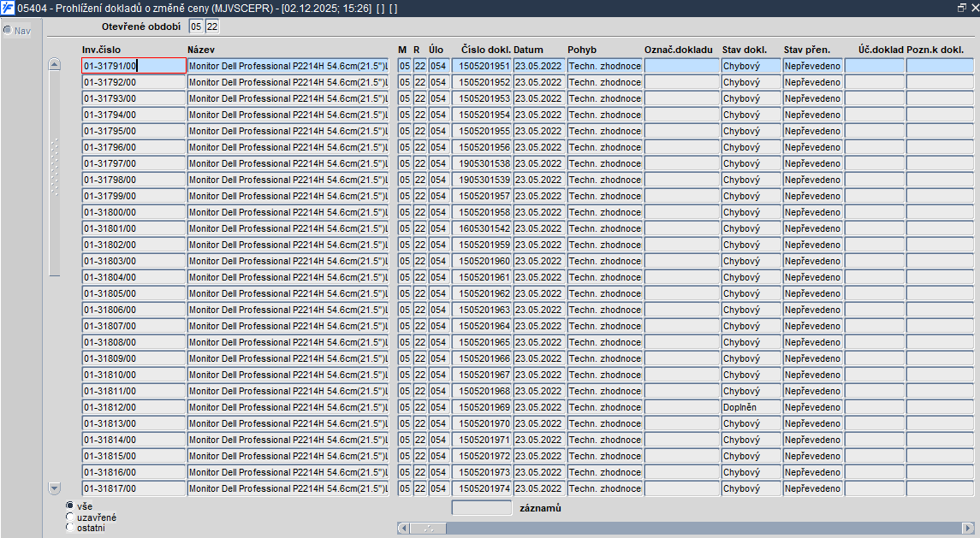Select the Nav radio button
980x538 pixels.
[x=8, y=30]
